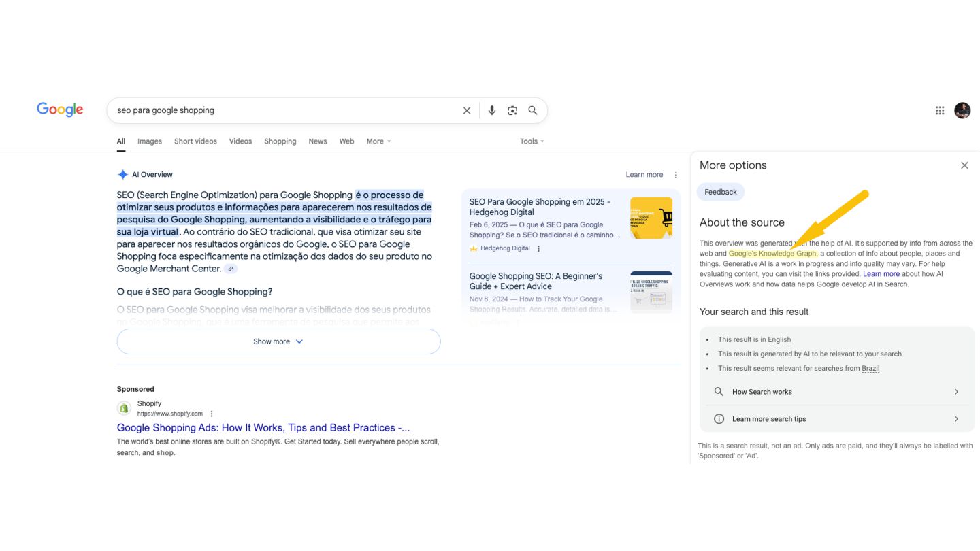Click the Google logo
Image resolution: width=980 pixels, height=551 pixels.
60,110
